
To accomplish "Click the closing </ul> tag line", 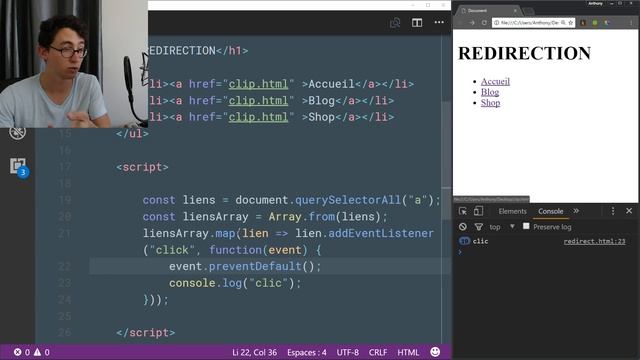I will click(x=132, y=133).
